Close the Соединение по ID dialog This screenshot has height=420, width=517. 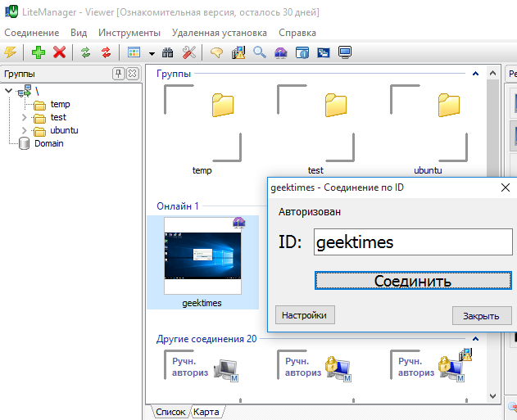tap(506, 187)
